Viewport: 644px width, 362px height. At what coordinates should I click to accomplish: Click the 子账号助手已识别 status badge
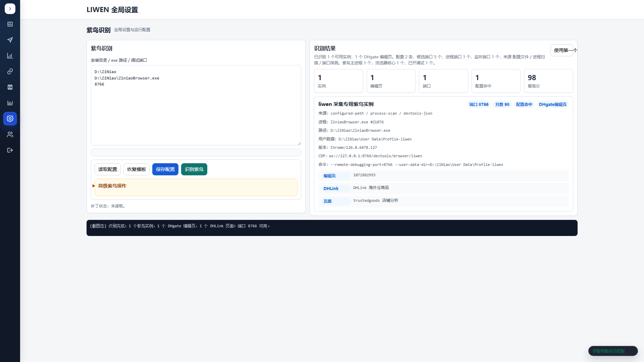coord(613,351)
